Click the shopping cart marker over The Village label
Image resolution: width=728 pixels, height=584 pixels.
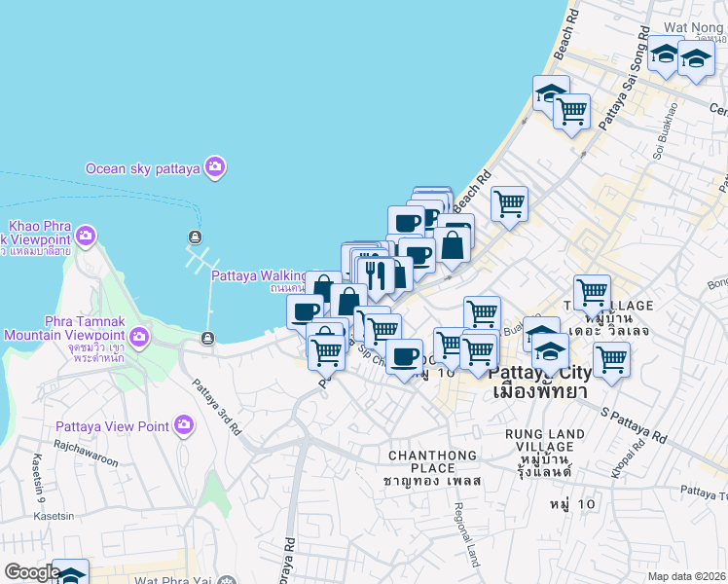pyautogui.click(x=592, y=293)
